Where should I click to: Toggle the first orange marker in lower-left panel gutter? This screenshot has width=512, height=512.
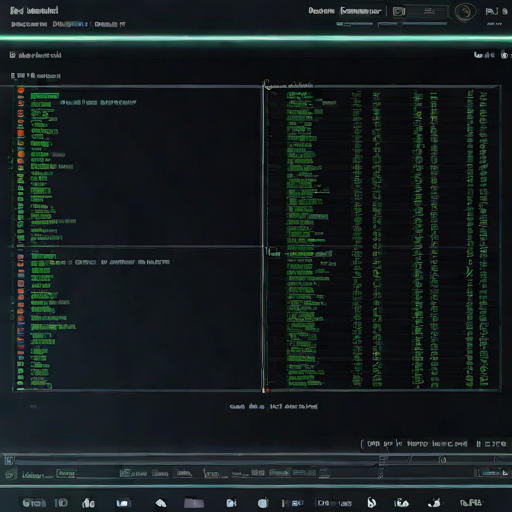21,257
